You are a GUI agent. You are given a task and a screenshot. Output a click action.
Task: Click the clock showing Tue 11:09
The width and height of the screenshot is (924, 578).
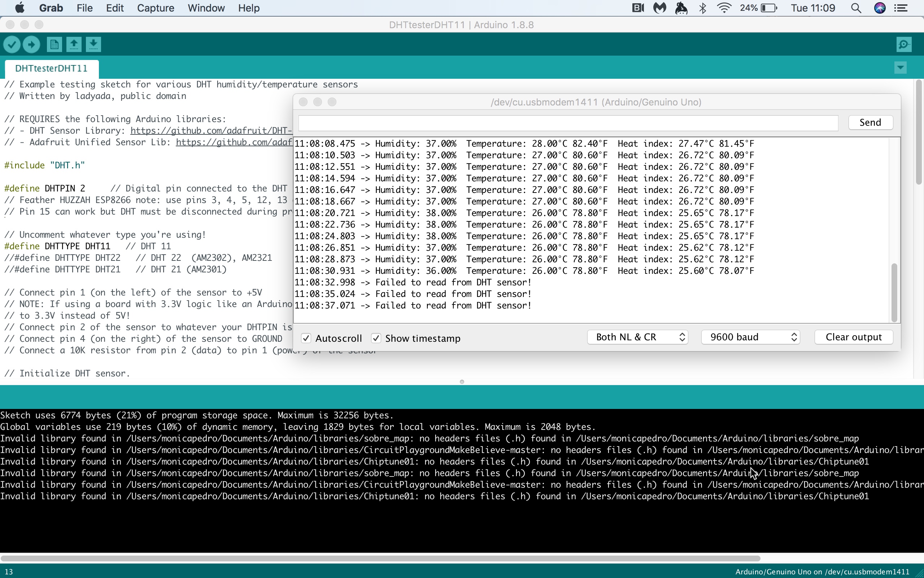pyautogui.click(x=813, y=8)
